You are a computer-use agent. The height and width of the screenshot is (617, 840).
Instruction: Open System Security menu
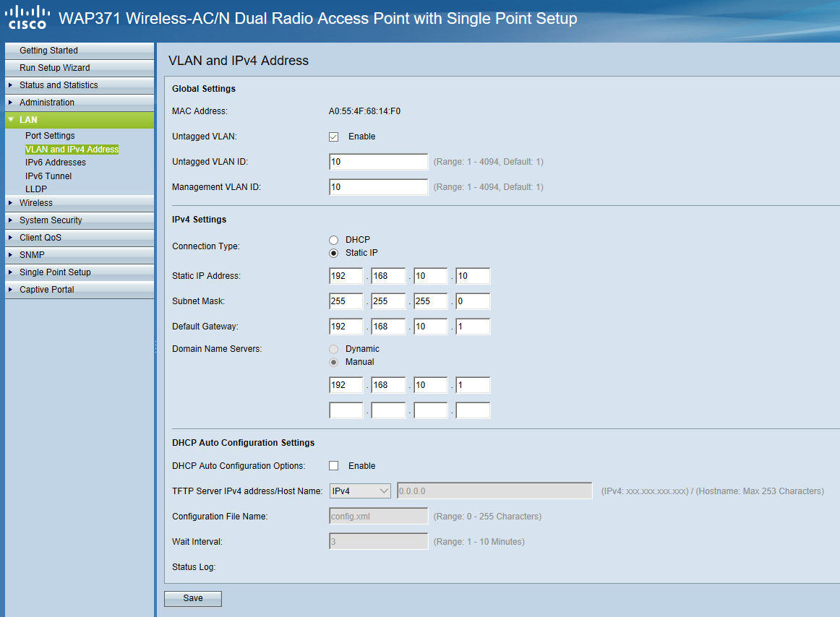point(80,220)
